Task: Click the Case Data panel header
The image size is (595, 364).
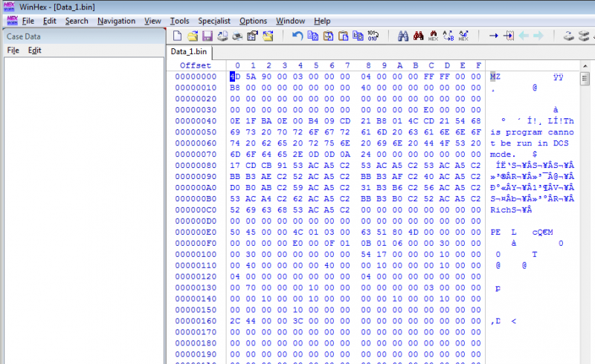Action: tap(84, 36)
